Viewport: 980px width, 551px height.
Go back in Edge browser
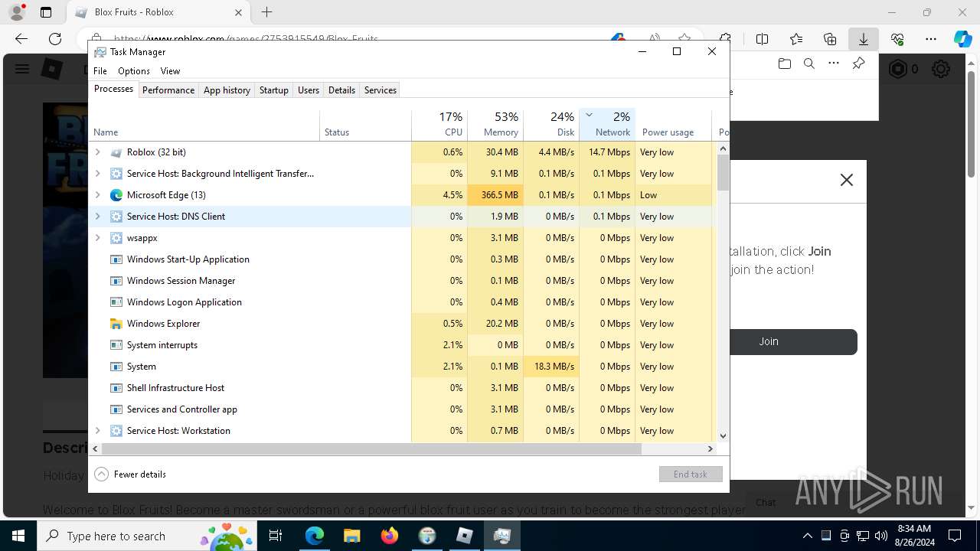(21, 39)
